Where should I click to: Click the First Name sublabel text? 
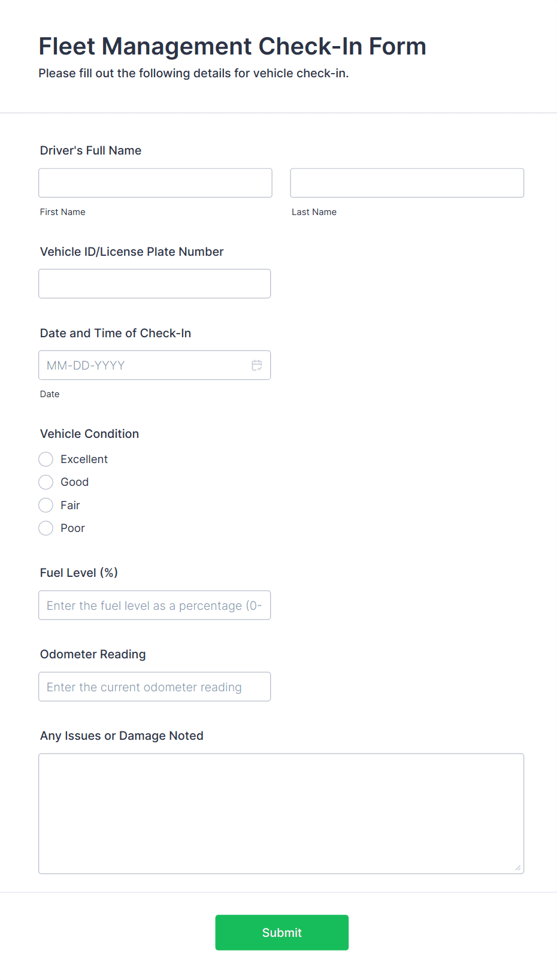63,212
